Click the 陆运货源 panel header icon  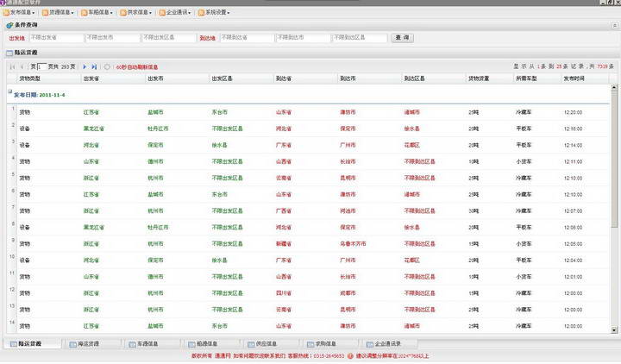pos(9,53)
